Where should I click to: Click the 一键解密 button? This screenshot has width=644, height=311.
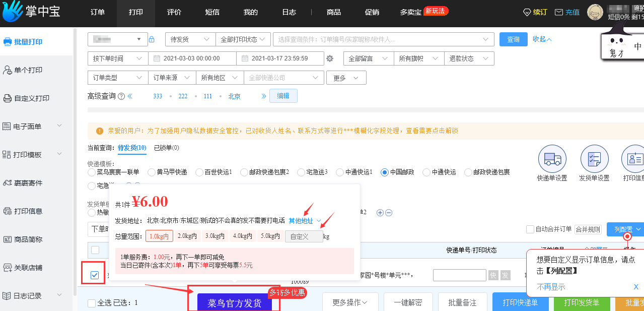tap(408, 302)
